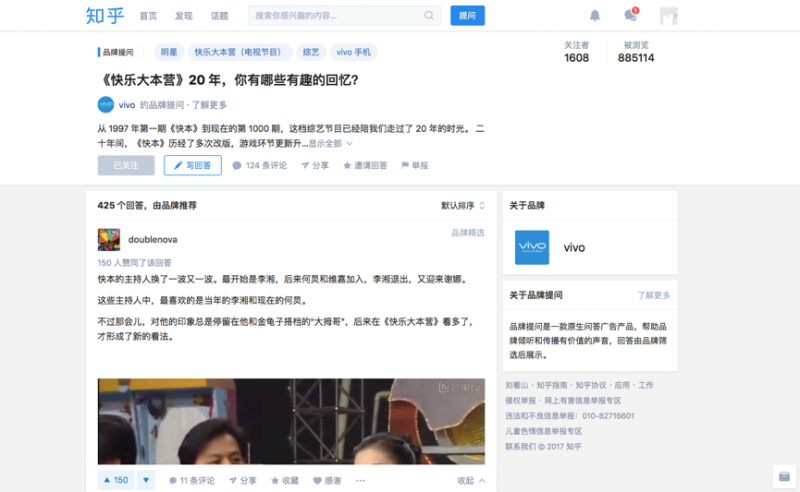800x492 pixels.
Task: Go to 话题 in the navigation
Action: [x=219, y=16]
